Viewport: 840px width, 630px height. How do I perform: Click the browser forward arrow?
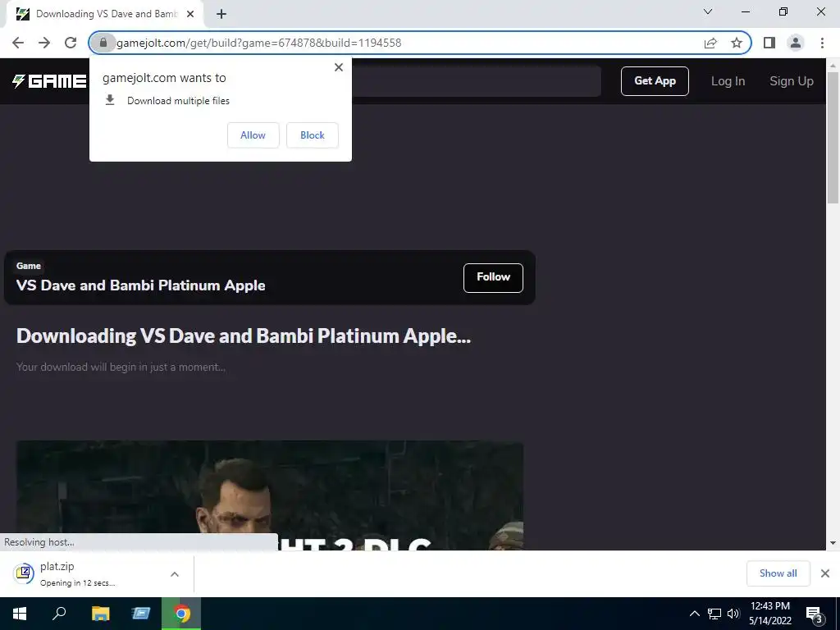pyautogui.click(x=44, y=43)
